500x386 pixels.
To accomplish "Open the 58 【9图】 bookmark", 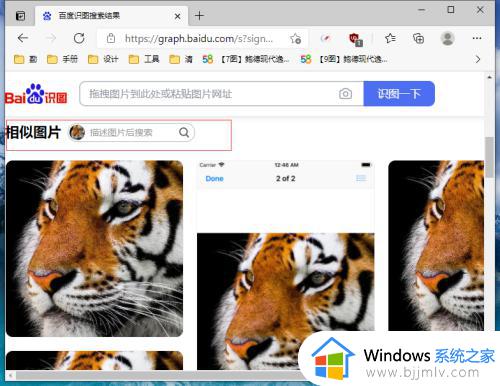I will coord(344,59).
